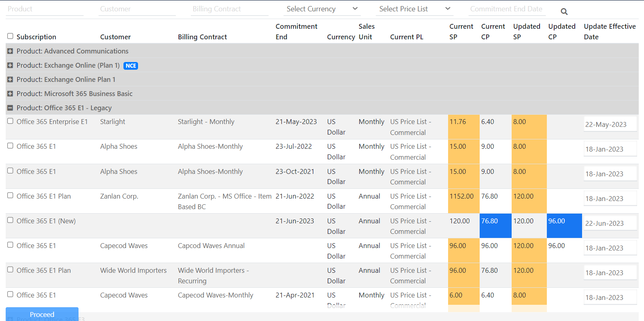Check the Office 365 E1 (New) row

point(10,220)
